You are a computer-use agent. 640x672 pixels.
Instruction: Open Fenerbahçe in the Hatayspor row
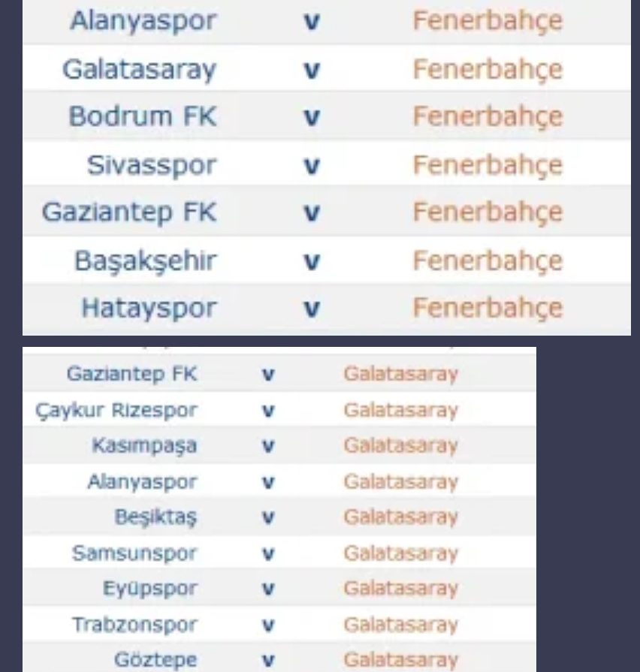(488, 308)
